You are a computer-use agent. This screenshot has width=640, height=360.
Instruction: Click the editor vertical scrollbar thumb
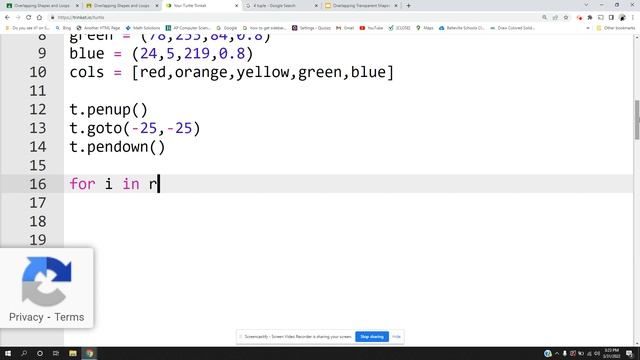pos(637,120)
